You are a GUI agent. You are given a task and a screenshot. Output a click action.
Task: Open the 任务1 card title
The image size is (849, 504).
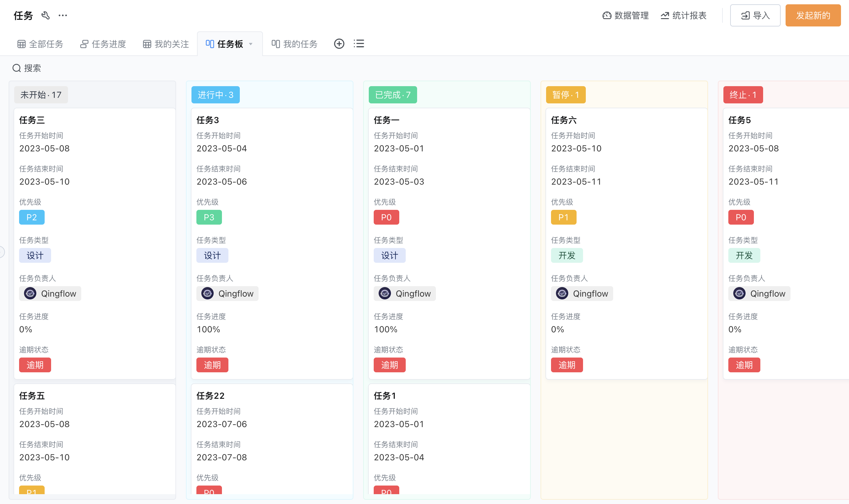click(x=385, y=396)
